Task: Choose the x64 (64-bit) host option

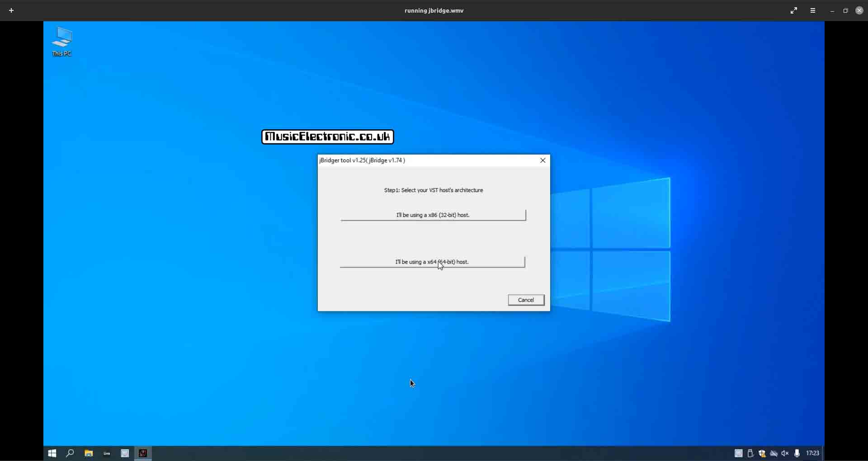Action: [432, 262]
